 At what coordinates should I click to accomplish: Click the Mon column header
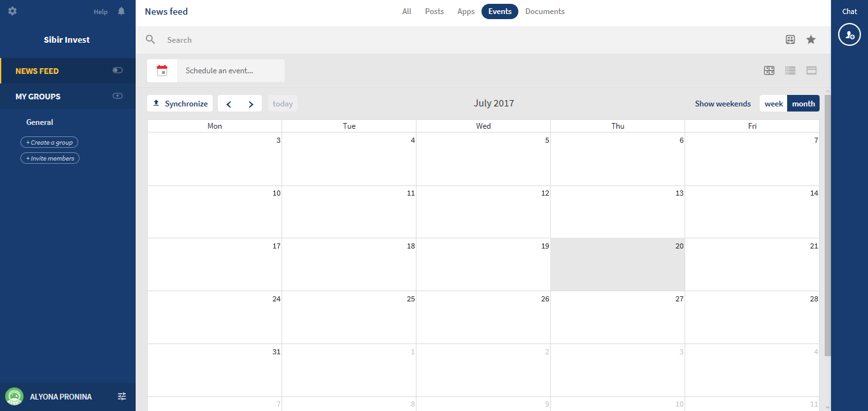click(215, 126)
